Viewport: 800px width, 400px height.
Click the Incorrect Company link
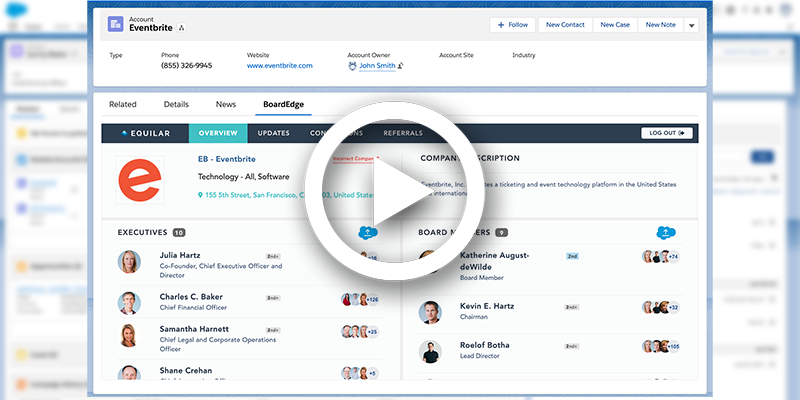pos(355,159)
